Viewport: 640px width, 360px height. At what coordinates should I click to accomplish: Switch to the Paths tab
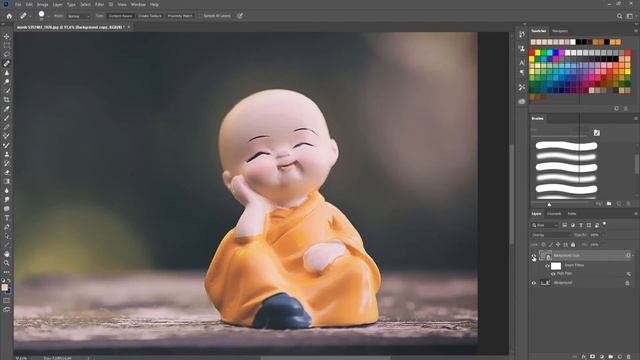click(x=572, y=213)
